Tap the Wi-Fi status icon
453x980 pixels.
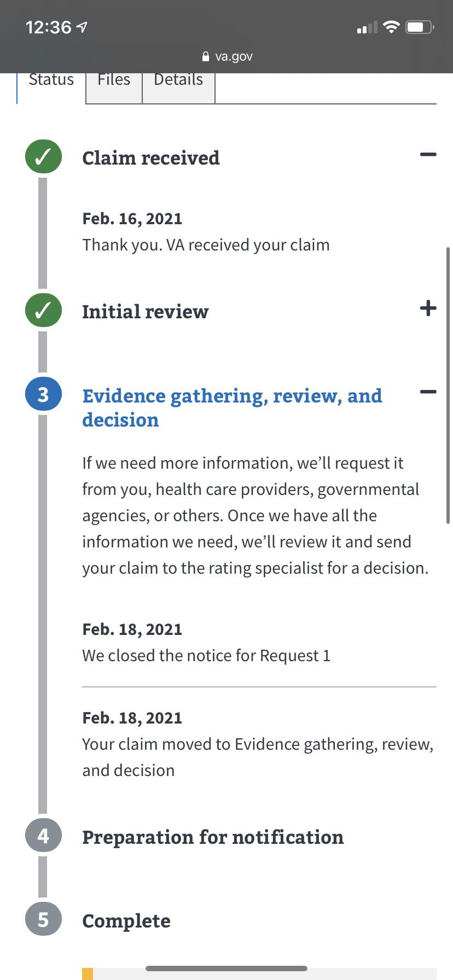pyautogui.click(x=391, y=27)
